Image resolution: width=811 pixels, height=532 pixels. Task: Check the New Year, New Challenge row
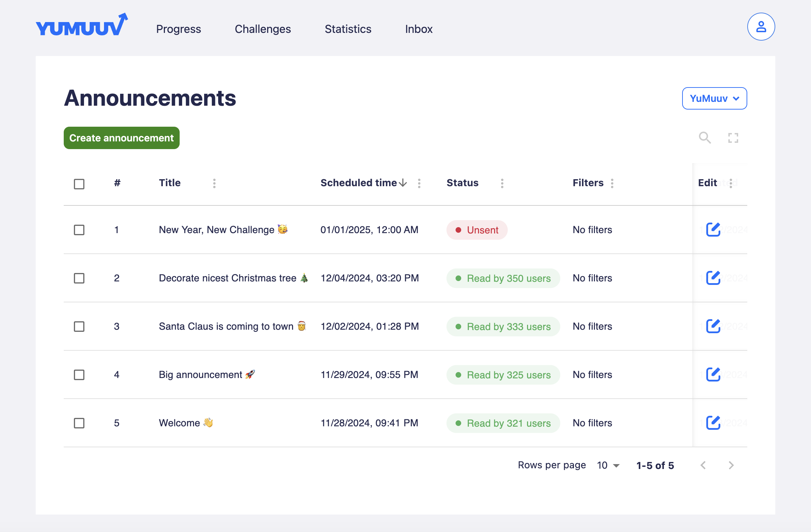[x=79, y=230]
